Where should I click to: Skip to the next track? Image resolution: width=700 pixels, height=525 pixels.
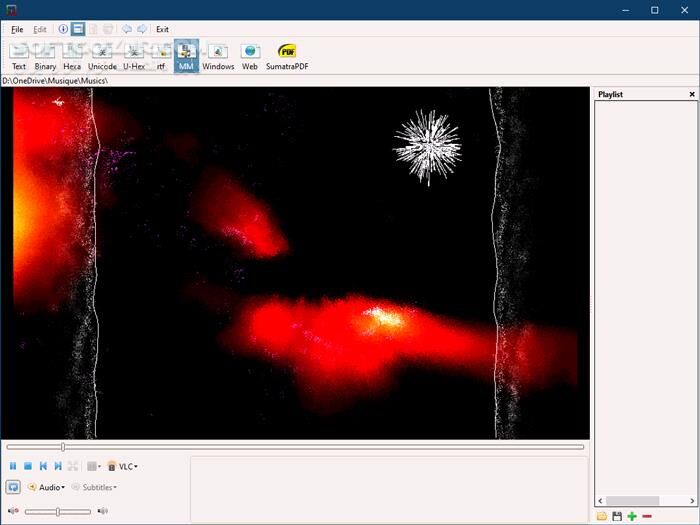(58, 466)
